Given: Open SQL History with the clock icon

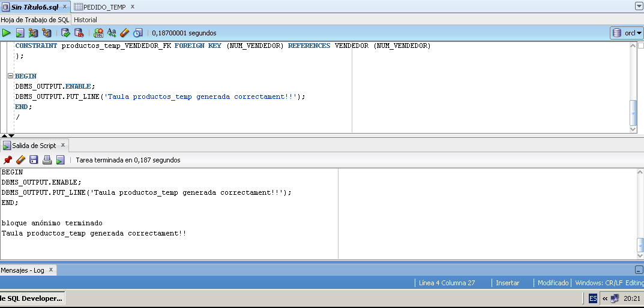Looking at the screenshot, I should (137, 33).
